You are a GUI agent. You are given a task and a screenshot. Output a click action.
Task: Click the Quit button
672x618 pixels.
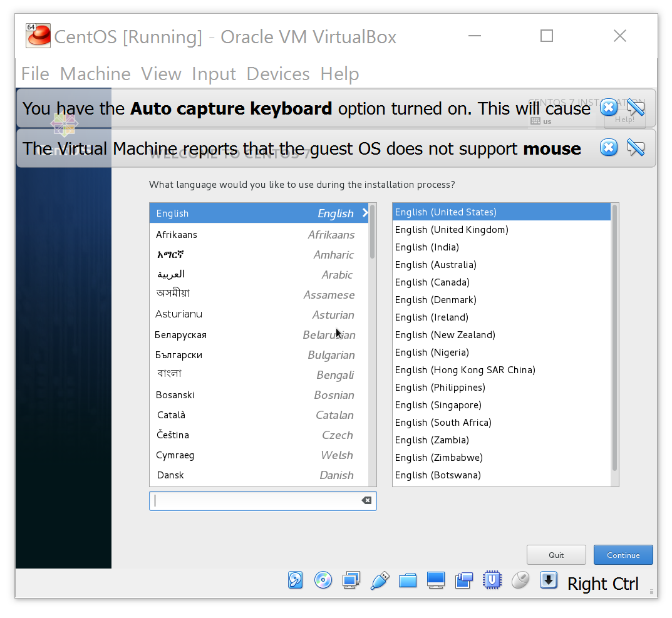tap(556, 555)
